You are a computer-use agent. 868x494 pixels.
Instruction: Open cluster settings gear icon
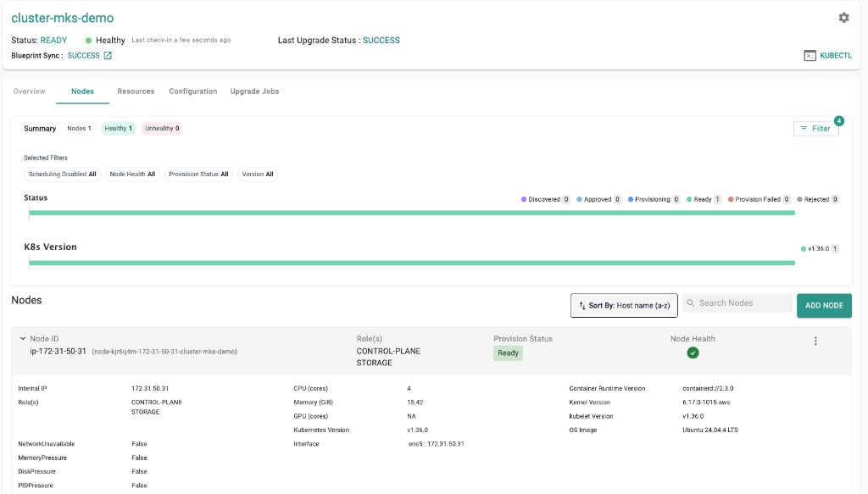click(843, 18)
